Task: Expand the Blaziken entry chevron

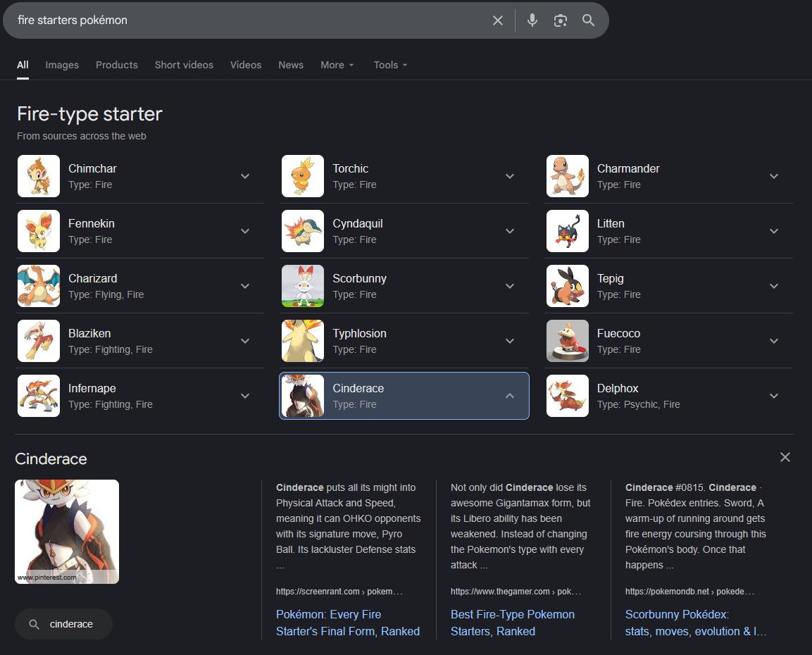Action: pyautogui.click(x=245, y=341)
